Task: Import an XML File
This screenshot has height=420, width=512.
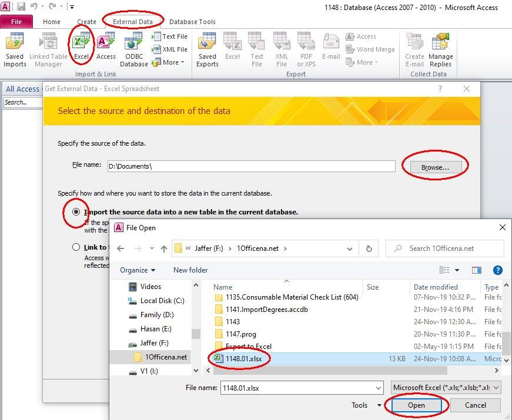Action: [x=170, y=49]
